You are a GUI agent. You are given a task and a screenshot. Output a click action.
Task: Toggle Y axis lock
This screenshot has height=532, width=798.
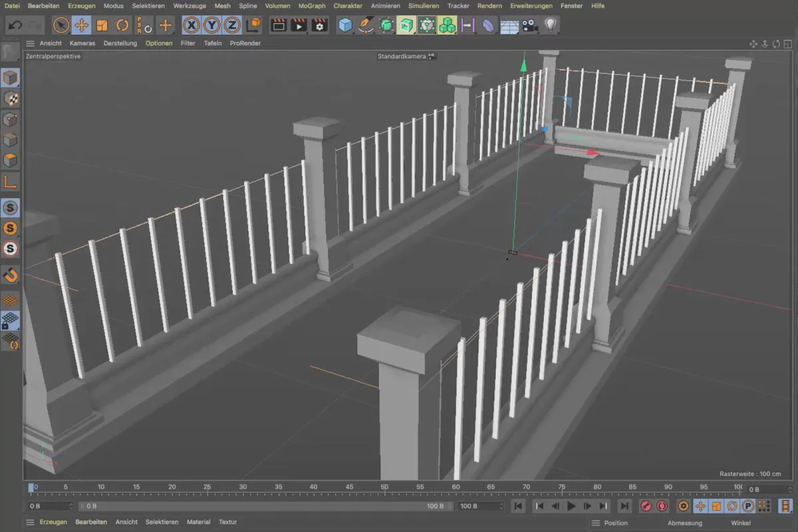211,25
